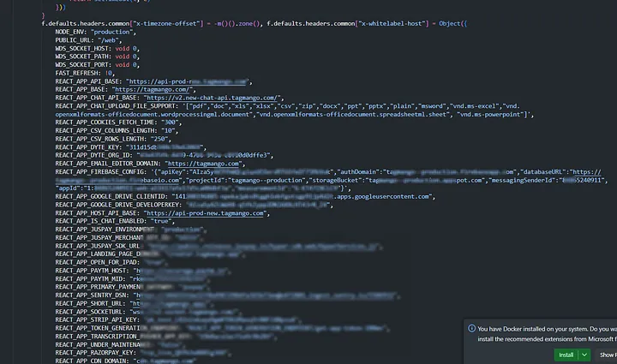The width and height of the screenshot is (617, 364).
Task: Click the REACT_APP_DYTE_ORG_ID key
Action: [92, 155]
